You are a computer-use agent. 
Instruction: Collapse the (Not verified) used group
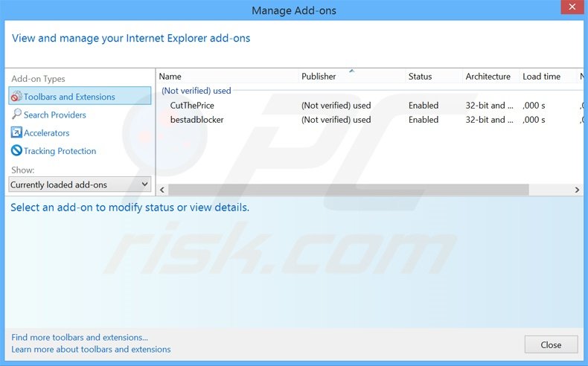click(x=196, y=91)
